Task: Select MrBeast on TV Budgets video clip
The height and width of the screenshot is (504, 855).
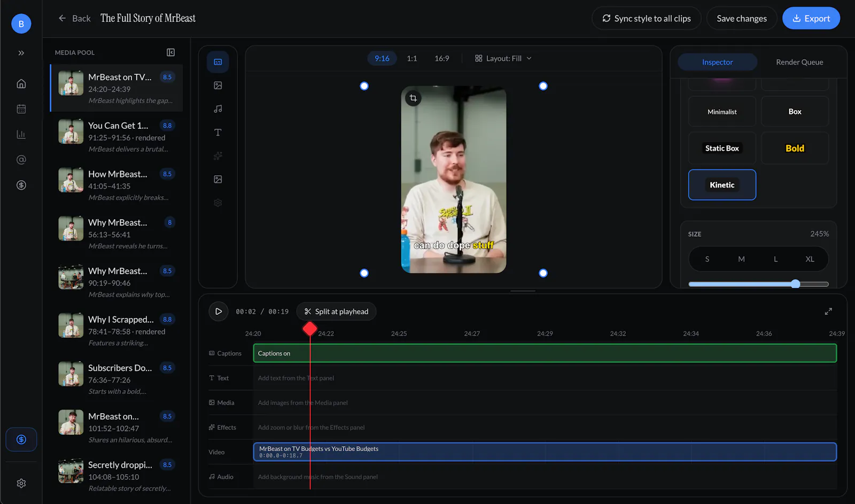Action: pyautogui.click(x=545, y=452)
